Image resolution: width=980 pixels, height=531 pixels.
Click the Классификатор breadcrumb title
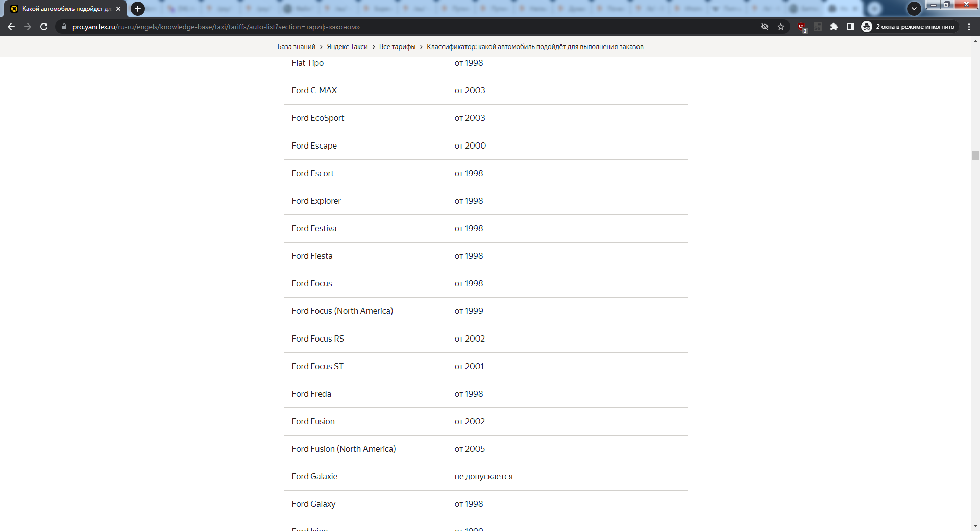pos(535,46)
